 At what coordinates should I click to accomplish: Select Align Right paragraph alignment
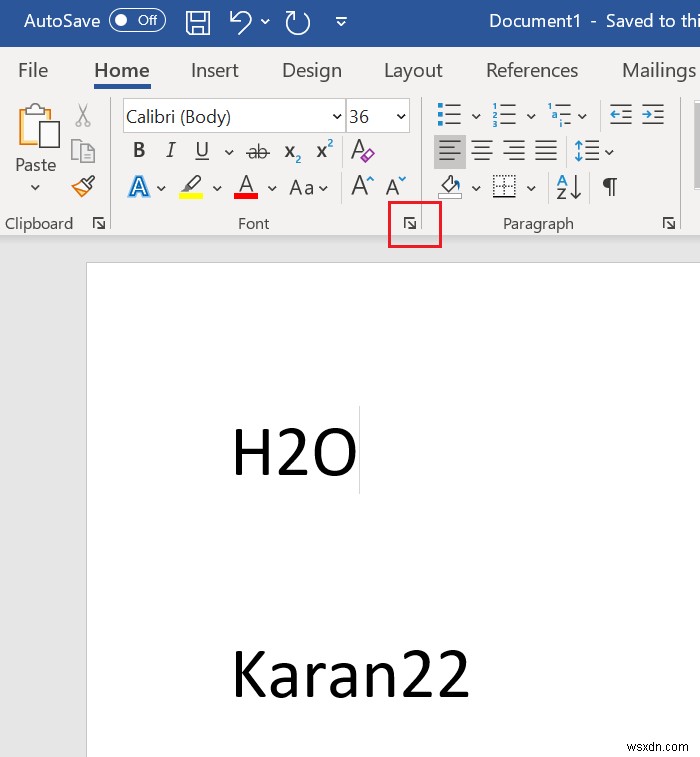(x=514, y=151)
